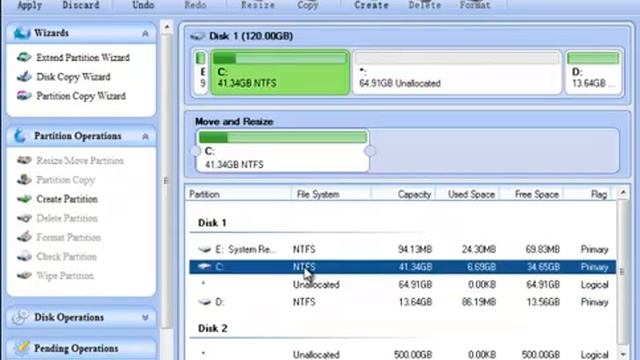640x360 pixels.
Task: Click the C: block in Move and Resize
Action: (282, 151)
